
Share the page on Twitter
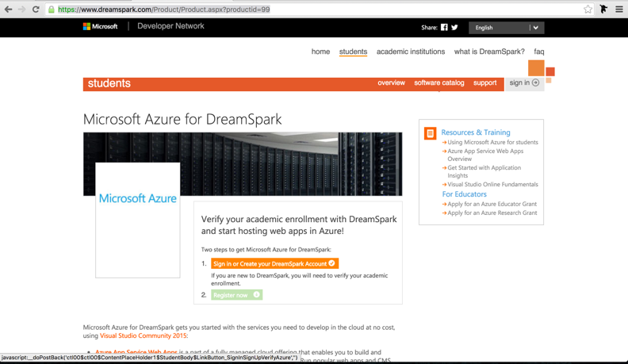pyautogui.click(x=454, y=27)
